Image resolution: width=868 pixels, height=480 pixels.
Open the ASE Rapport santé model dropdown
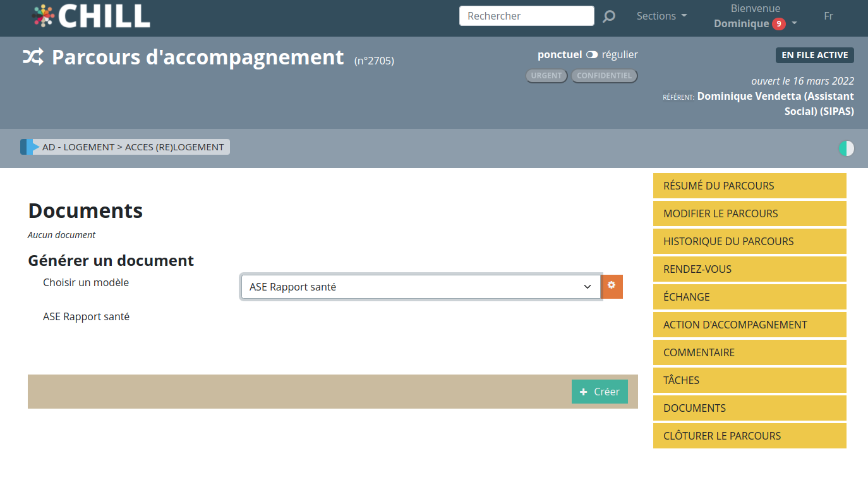(x=421, y=287)
